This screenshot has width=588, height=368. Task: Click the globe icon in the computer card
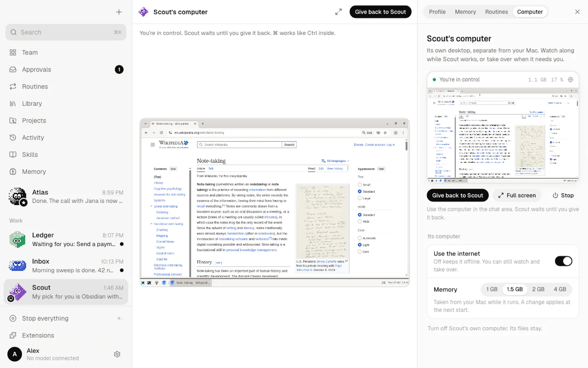click(x=570, y=79)
